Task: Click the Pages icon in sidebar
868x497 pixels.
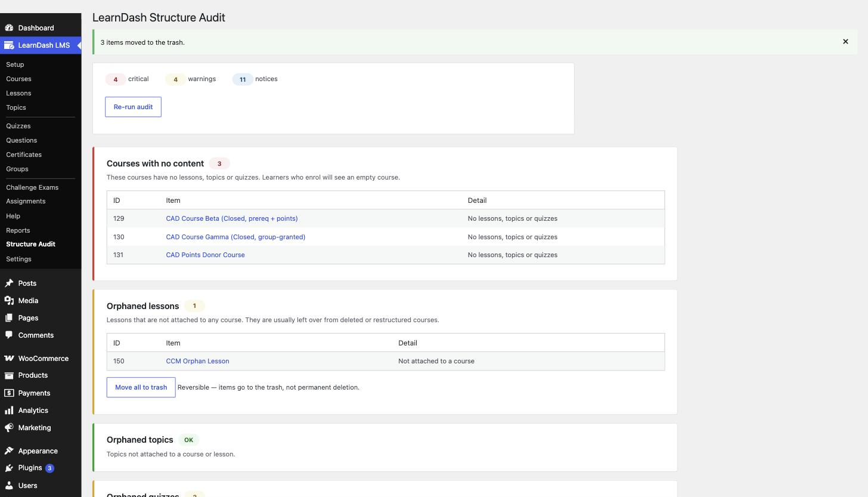Action: [x=9, y=318]
